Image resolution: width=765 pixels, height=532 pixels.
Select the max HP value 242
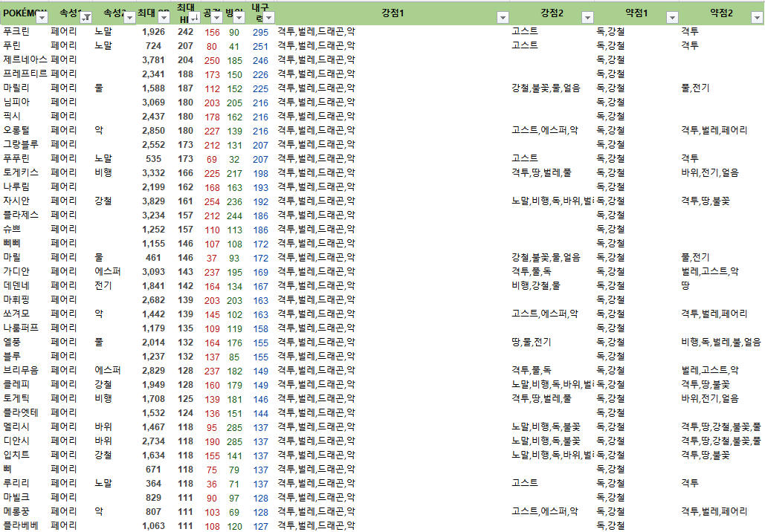pyautogui.click(x=185, y=32)
